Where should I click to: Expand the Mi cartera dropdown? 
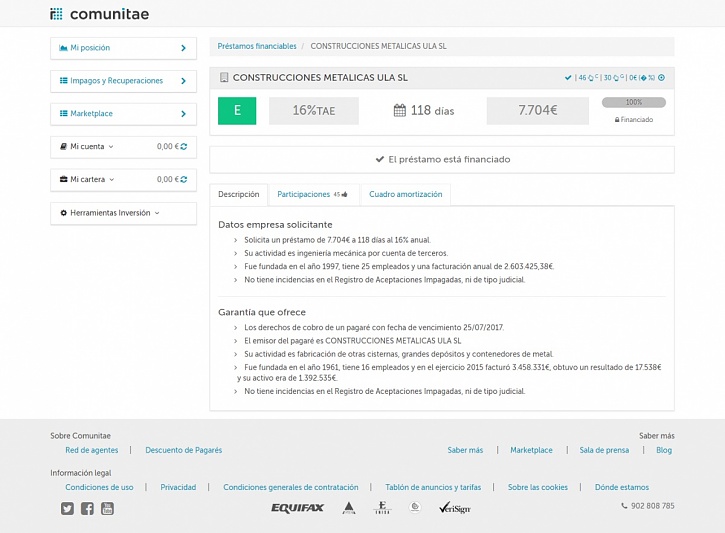point(91,180)
